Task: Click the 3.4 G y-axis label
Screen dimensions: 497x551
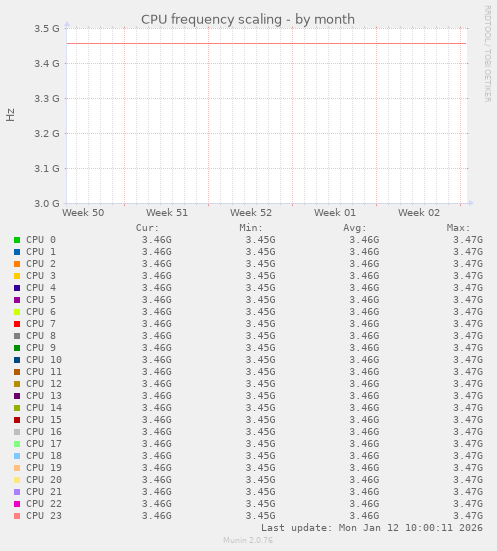Action: pos(47,64)
